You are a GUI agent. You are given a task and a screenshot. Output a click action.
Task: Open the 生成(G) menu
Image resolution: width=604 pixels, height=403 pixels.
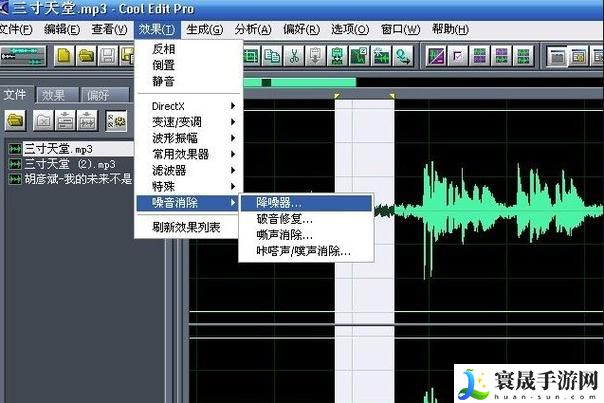205,29
